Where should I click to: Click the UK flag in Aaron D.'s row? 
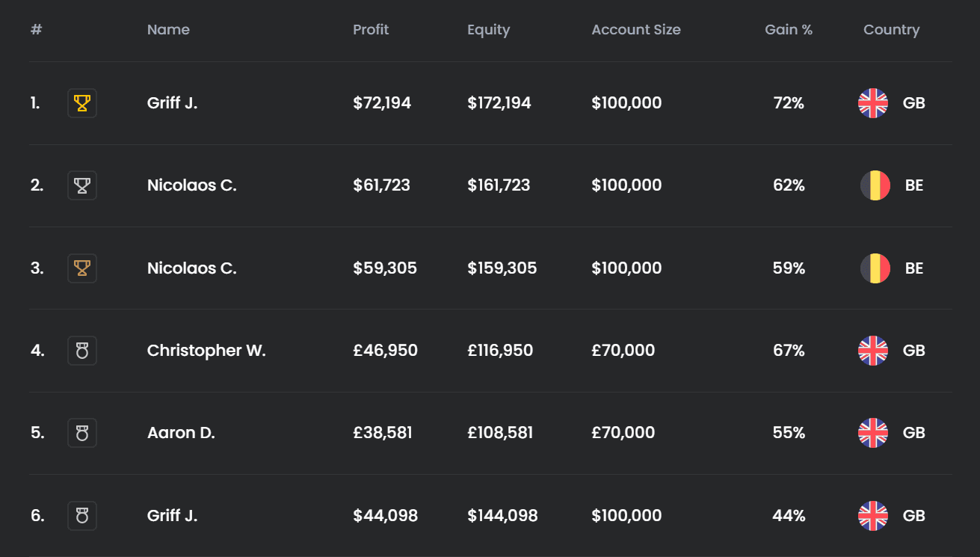pos(873,433)
